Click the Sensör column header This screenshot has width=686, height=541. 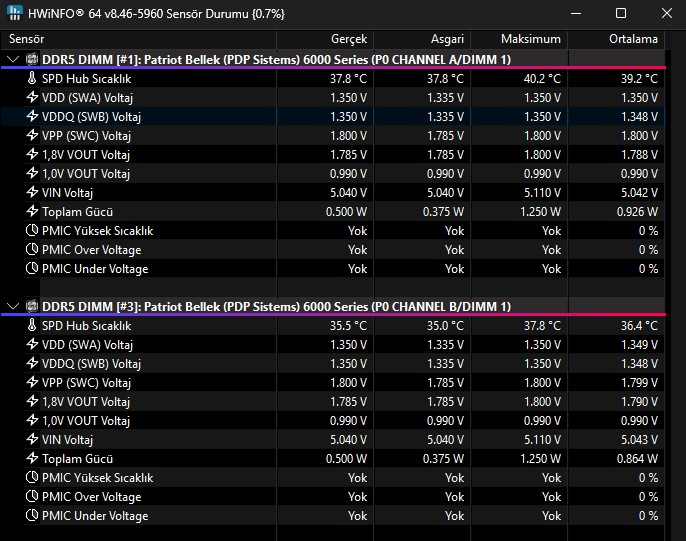pos(138,39)
